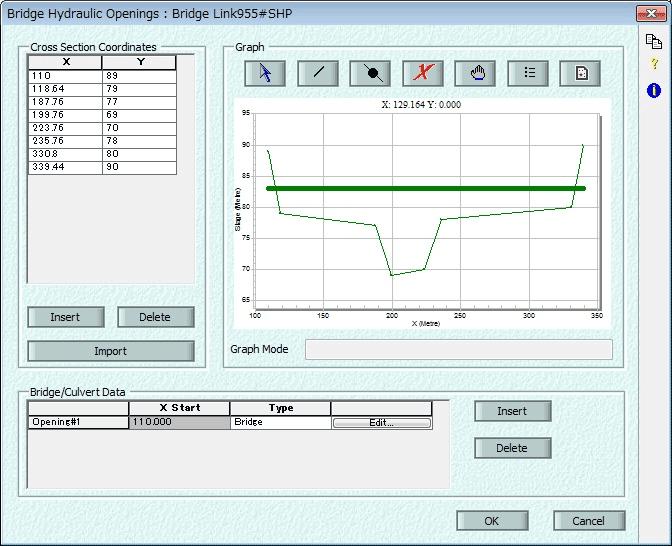Click the graph page export icon

pos(580,73)
